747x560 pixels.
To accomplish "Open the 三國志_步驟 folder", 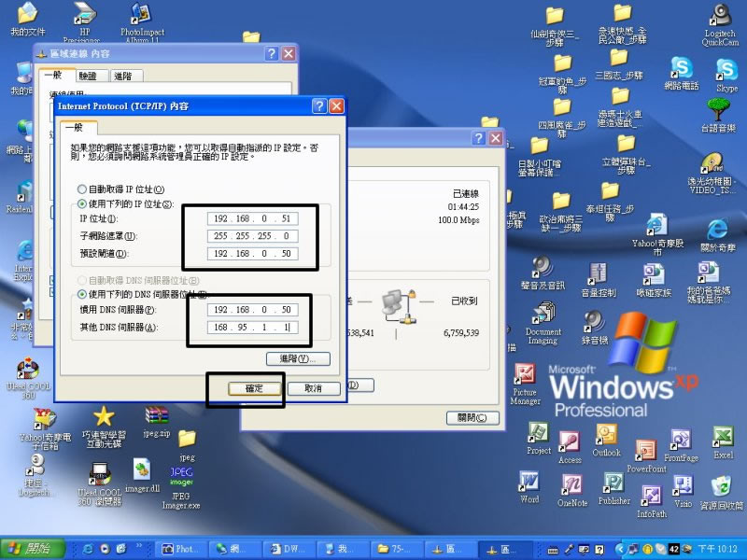I will click(x=619, y=64).
